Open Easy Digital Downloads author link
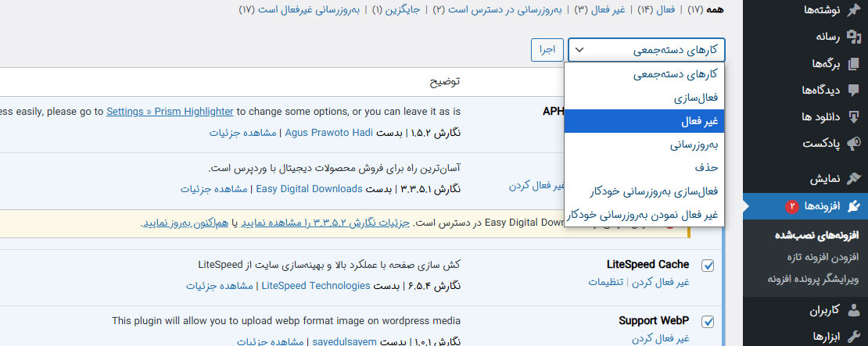This screenshot has height=346, width=868. [308, 188]
